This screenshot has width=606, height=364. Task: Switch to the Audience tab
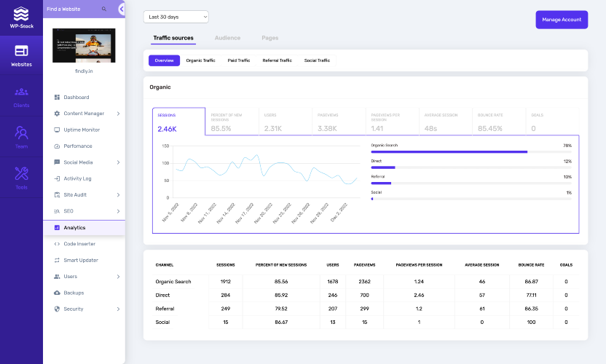[x=227, y=38]
